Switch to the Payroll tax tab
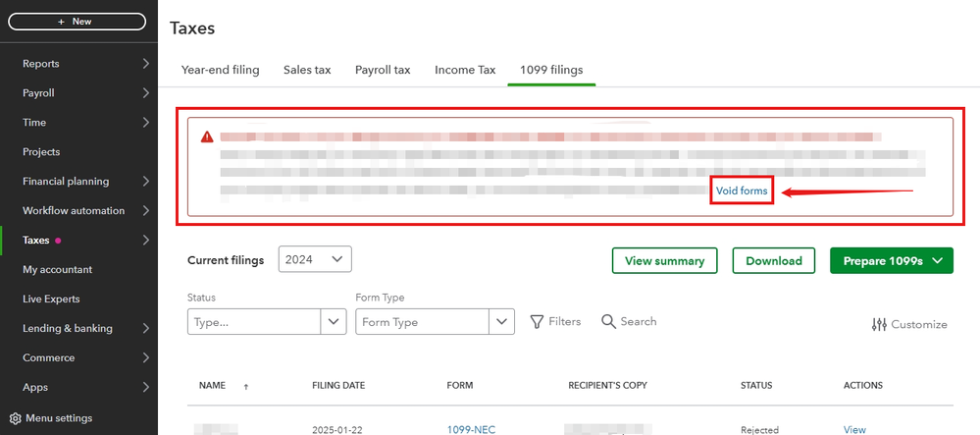The height and width of the screenshot is (435, 980). point(383,70)
